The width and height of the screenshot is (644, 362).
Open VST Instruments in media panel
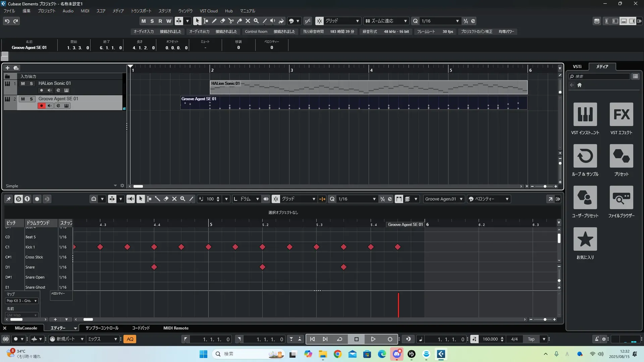(x=585, y=114)
